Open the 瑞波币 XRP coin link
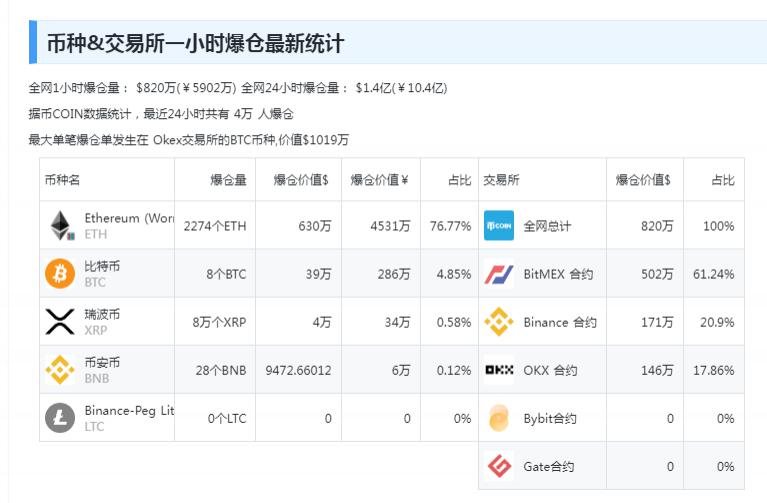Viewport: 767px width, 503px height. (x=102, y=314)
